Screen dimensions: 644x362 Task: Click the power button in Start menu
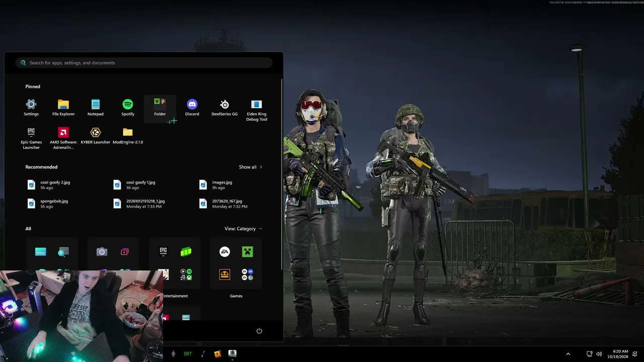pyautogui.click(x=259, y=331)
